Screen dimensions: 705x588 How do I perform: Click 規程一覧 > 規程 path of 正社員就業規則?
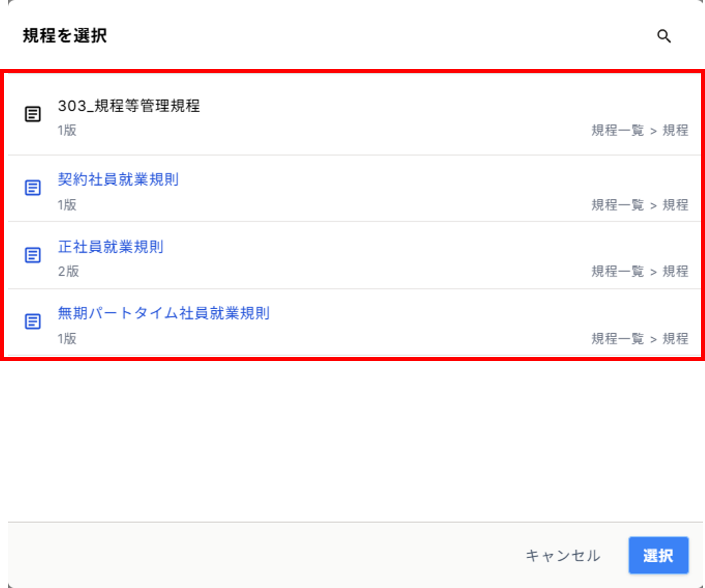point(639,271)
